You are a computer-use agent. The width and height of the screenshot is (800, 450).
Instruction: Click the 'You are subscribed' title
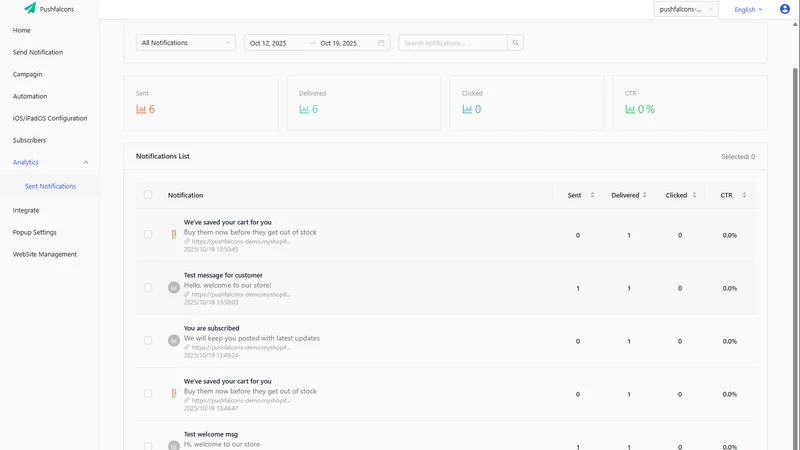211,328
